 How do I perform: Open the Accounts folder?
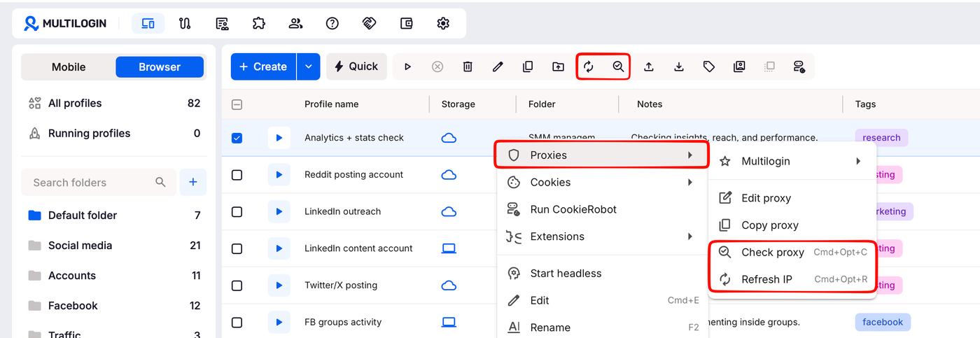click(x=114, y=275)
